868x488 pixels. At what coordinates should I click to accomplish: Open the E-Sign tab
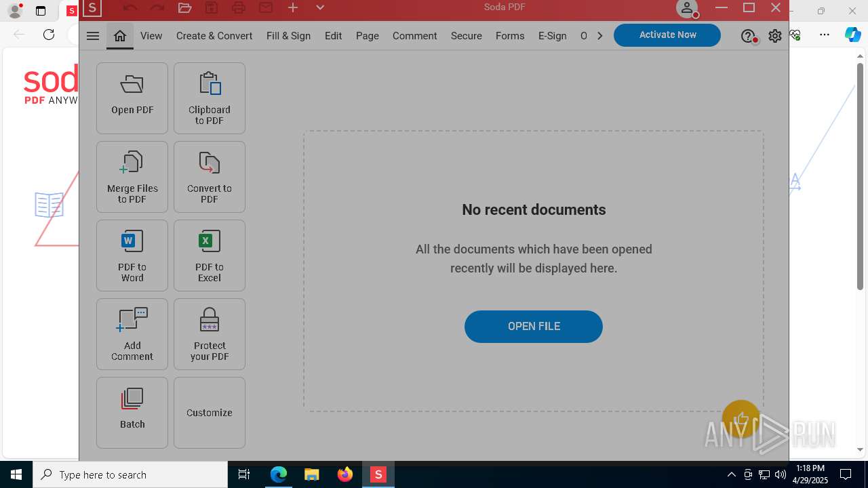[x=553, y=36]
